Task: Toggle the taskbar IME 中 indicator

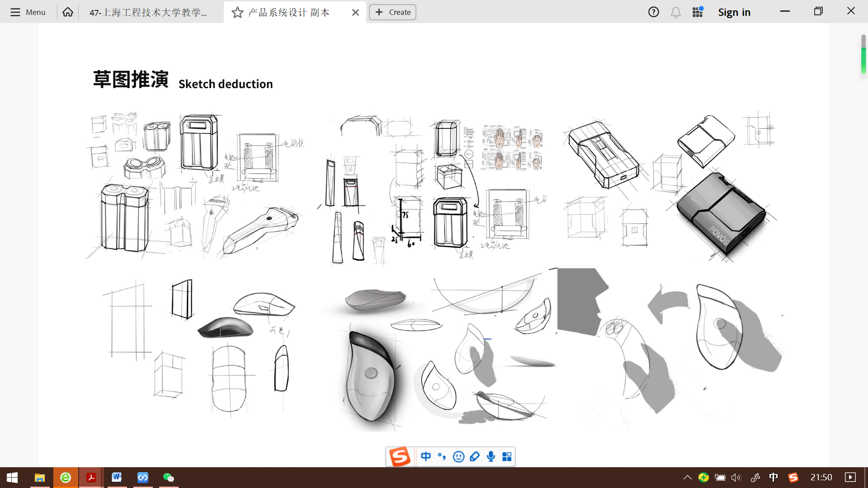Action: coord(774,478)
